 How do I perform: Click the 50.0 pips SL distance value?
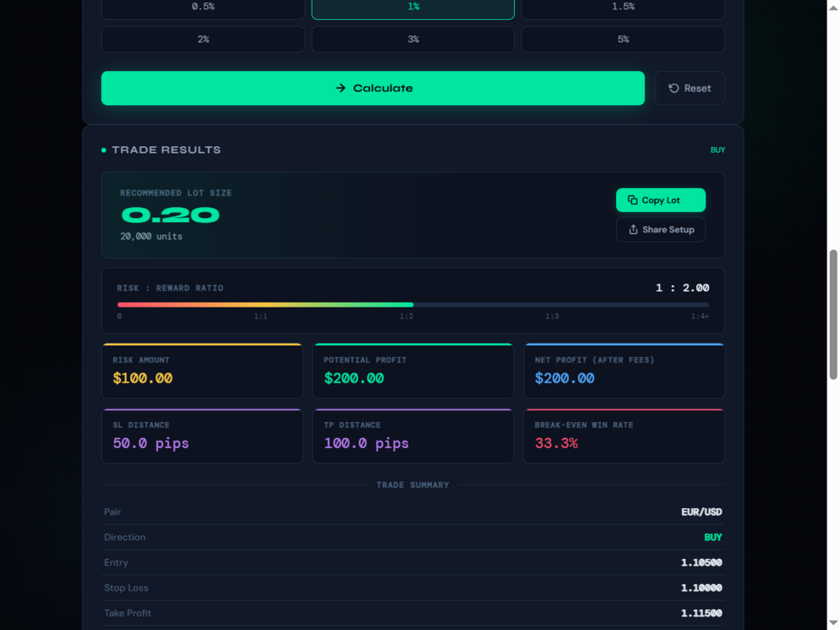coord(150,444)
